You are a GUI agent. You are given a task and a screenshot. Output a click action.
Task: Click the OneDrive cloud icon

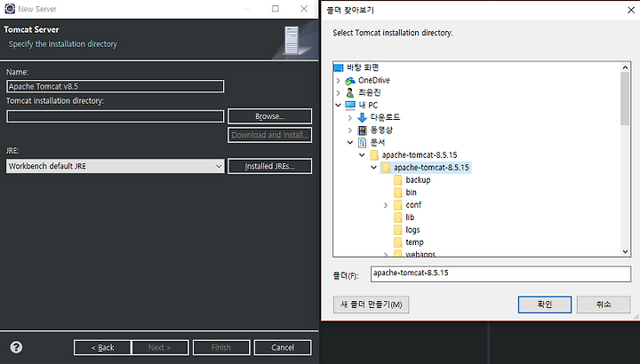(x=350, y=81)
